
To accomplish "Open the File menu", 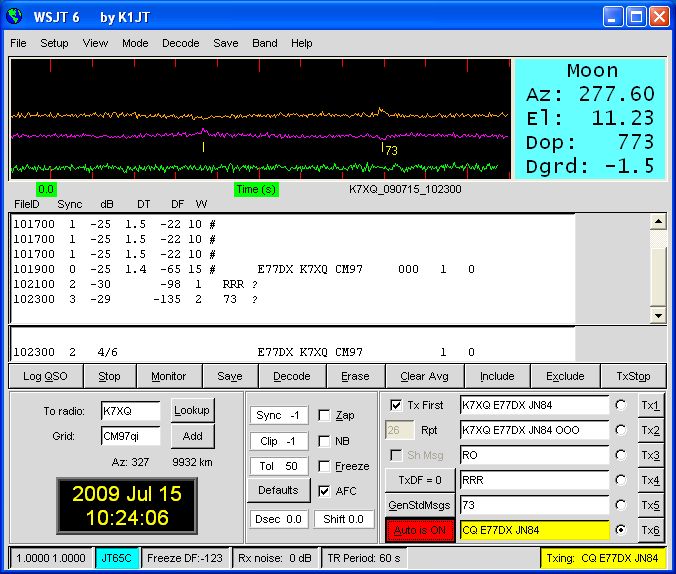I will [18, 43].
